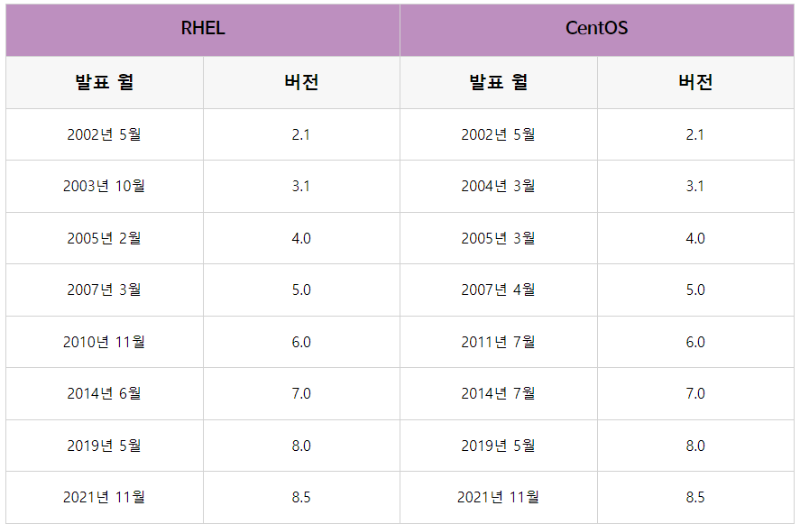This screenshot has width=800, height=529.
Task: Select RHEL date 2021년 11월
Action: 105,497
